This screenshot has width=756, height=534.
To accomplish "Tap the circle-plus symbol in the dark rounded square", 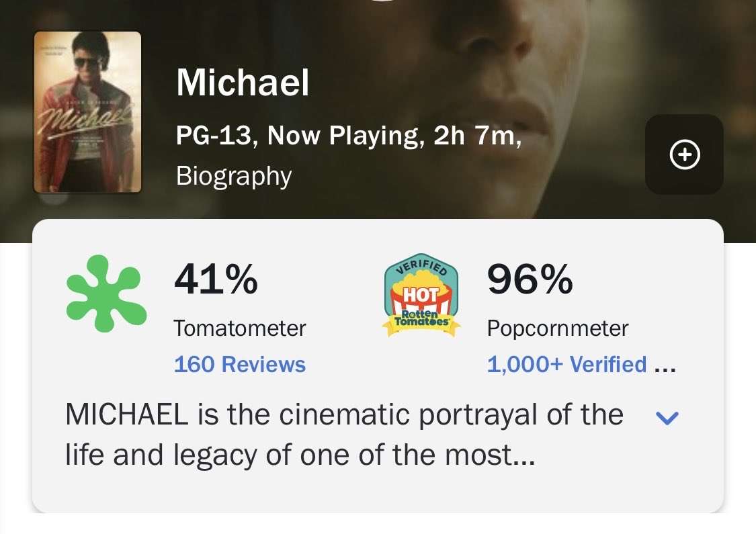I will coord(683,154).
